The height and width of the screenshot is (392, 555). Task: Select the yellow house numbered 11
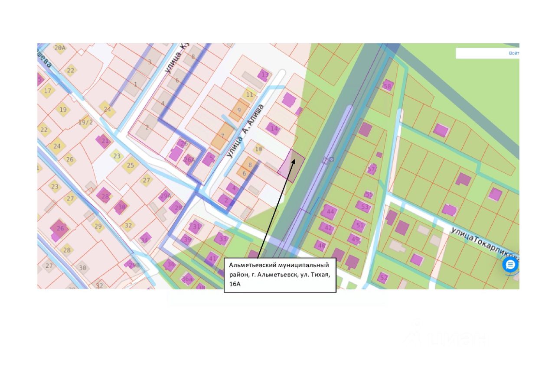tap(249, 94)
